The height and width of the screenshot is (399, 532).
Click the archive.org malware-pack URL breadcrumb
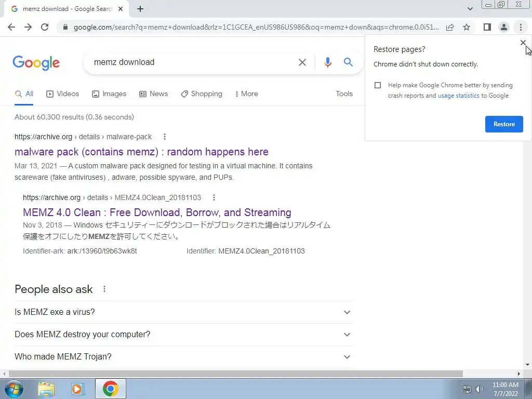[83, 137]
